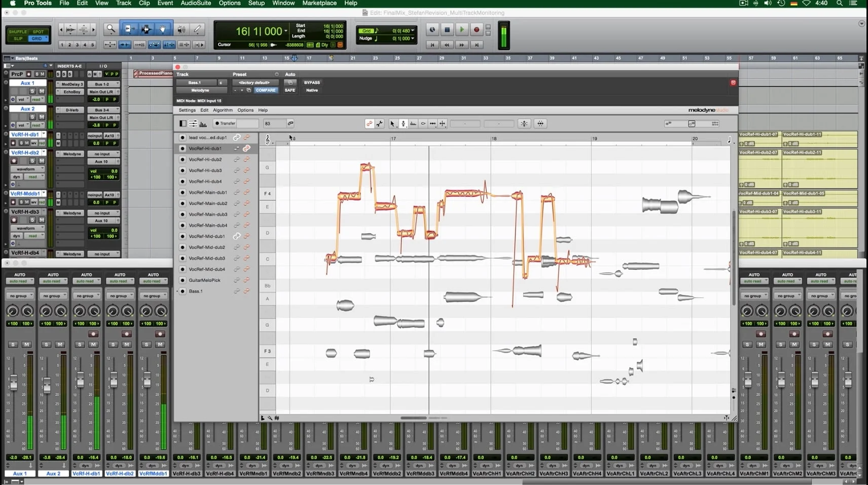The width and height of the screenshot is (868, 485).
Task: Record-arm the VcRf-H-db1 mixer channel
Action: tap(93, 334)
